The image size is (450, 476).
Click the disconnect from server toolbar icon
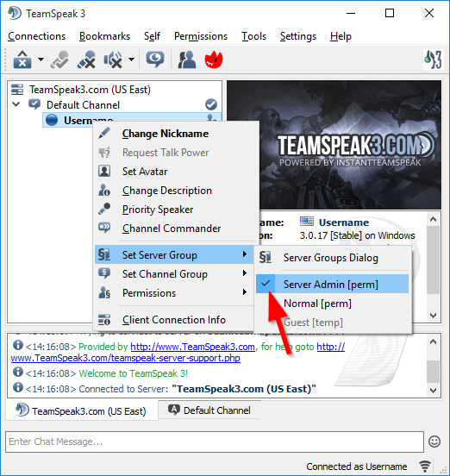pyautogui.click(x=22, y=60)
